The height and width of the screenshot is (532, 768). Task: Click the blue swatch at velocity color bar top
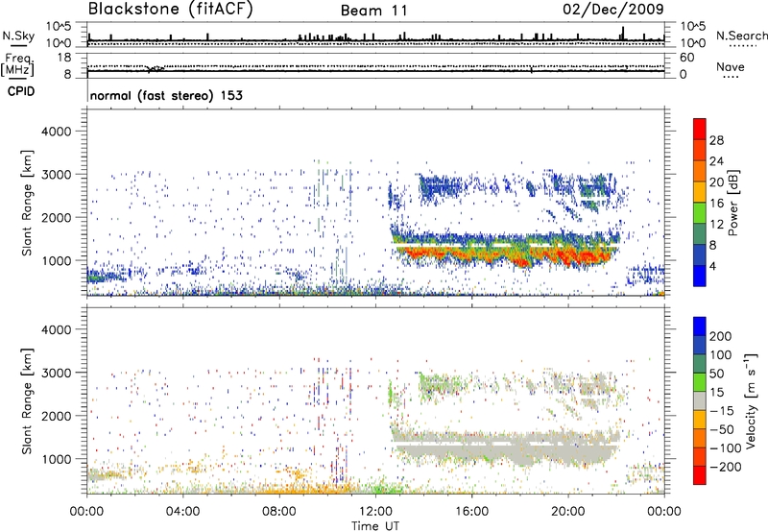click(700, 326)
